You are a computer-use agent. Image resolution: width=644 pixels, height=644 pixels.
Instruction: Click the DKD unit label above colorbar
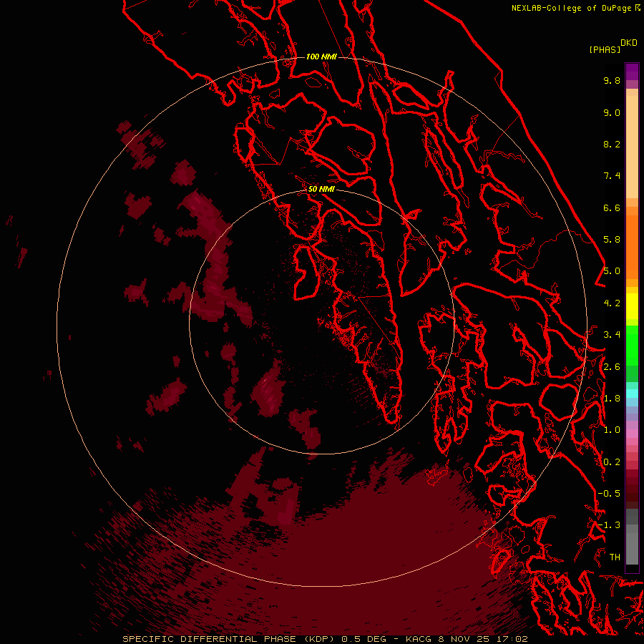[629, 43]
